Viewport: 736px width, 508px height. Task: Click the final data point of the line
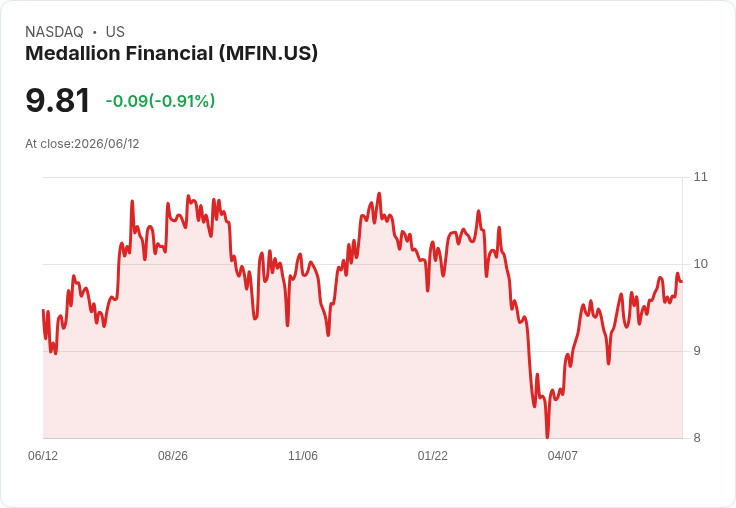(682, 281)
